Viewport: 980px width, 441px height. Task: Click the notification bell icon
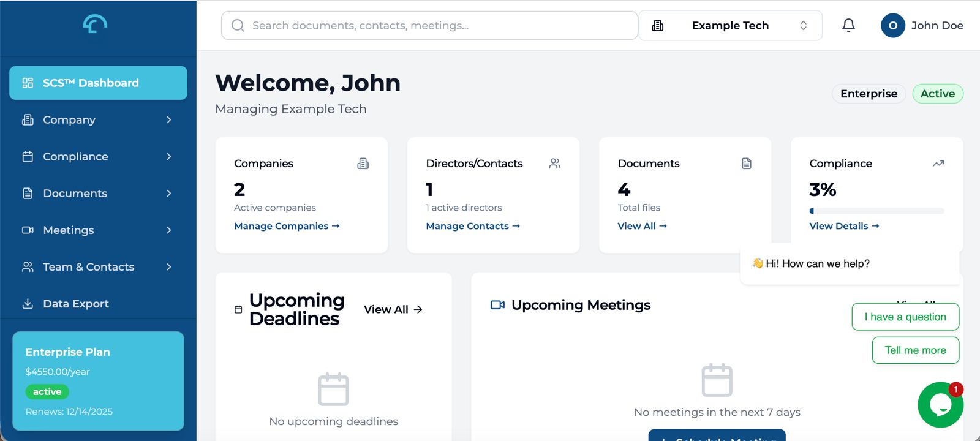tap(848, 25)
